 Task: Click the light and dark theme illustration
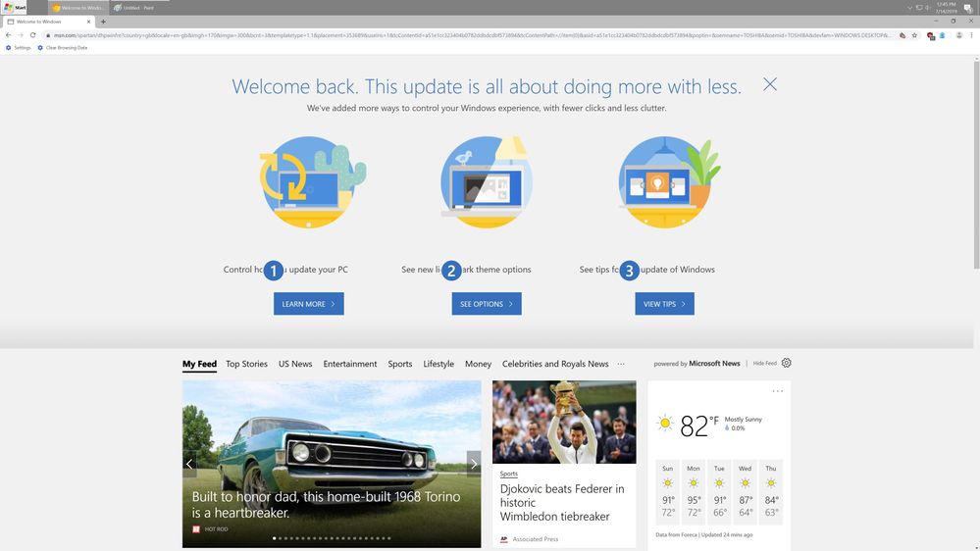487,181
